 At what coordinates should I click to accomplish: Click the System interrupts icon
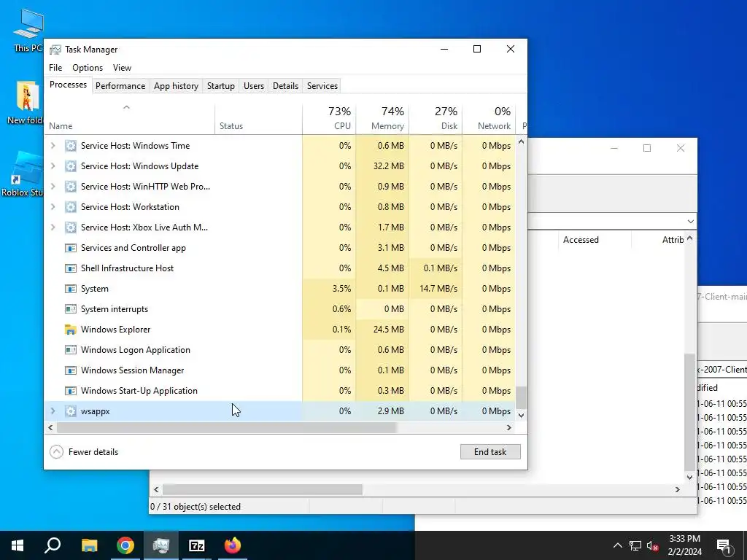71,309
